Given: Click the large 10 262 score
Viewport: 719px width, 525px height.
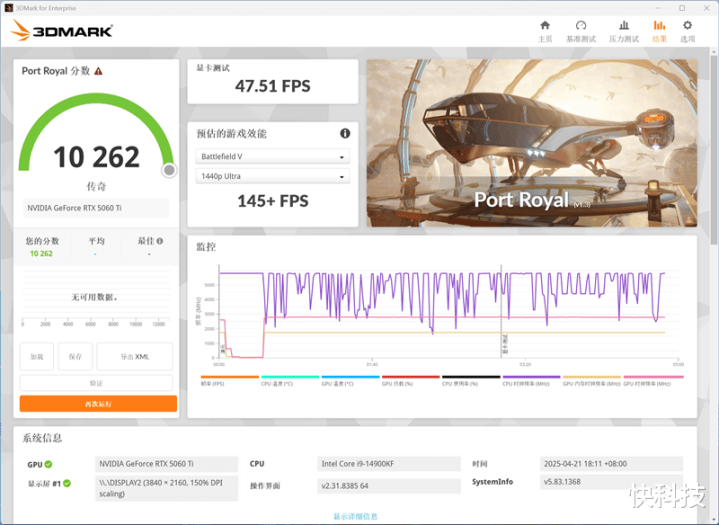Looking at the screenshot, I should [96, 157].
